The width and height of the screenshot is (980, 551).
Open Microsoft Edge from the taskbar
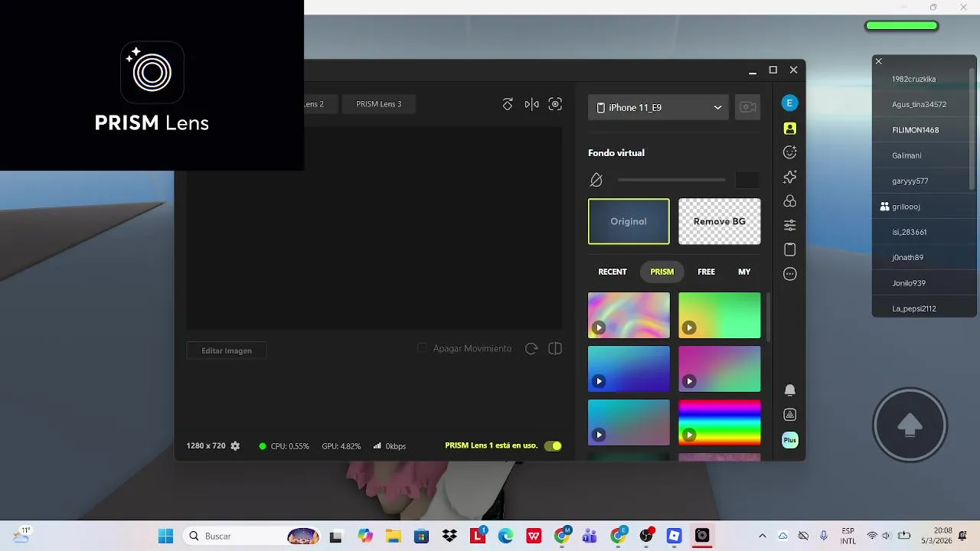pos(506,536)
